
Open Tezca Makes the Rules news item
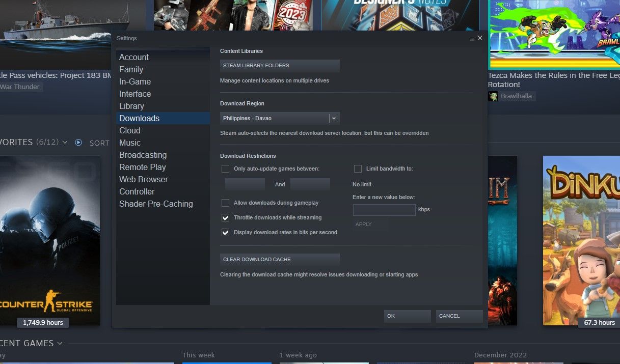coord(554,80)
